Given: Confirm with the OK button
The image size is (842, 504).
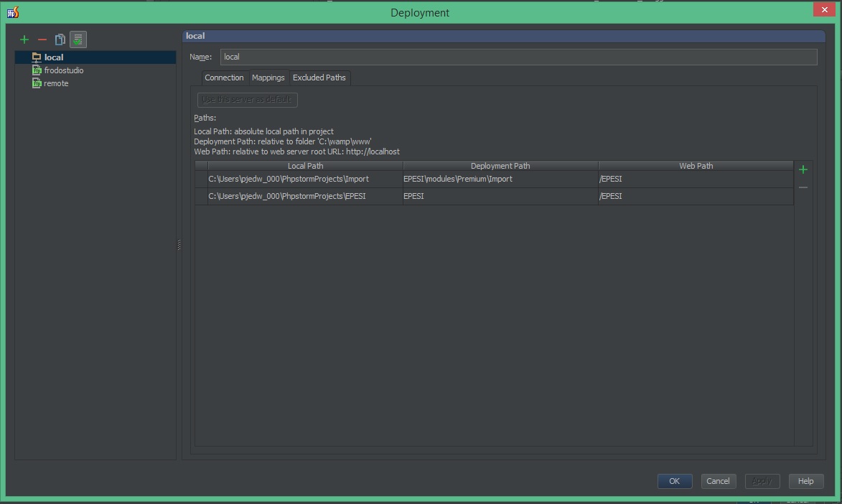Looking at the screenshot, I should [675, 481].
